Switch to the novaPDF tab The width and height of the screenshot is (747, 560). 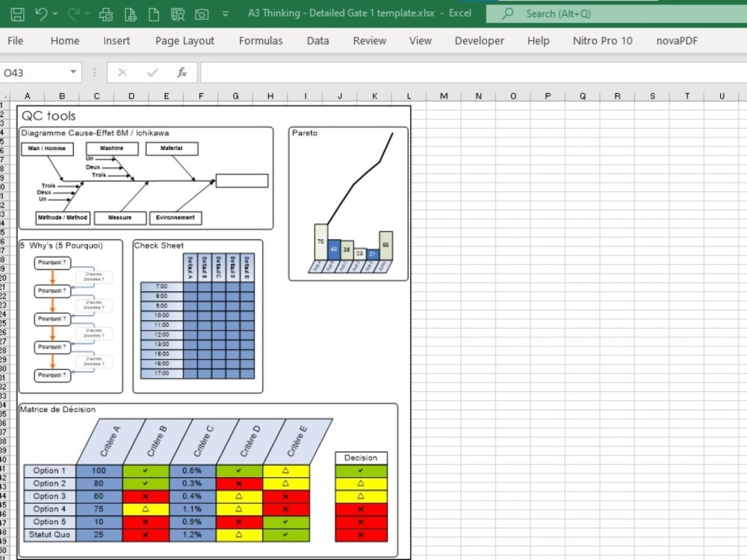click(x=677, y=41)
